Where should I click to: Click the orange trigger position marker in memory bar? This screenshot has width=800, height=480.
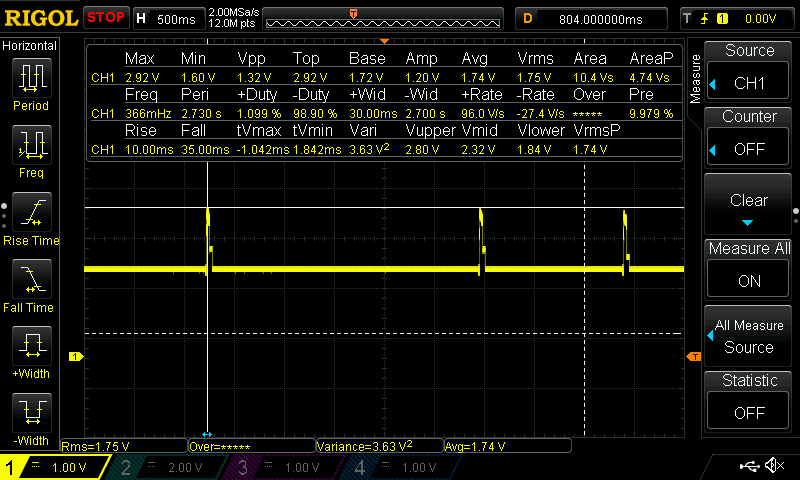click(353, 14)
